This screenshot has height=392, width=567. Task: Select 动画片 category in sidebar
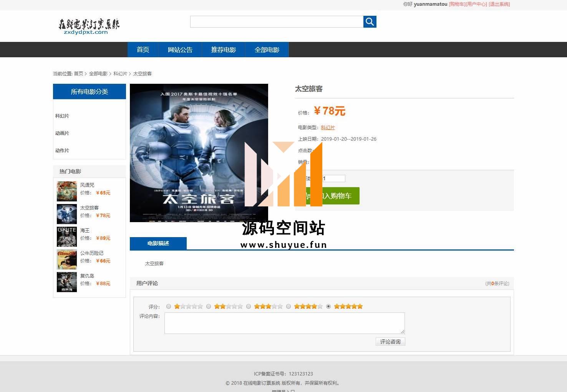point(62,133)
